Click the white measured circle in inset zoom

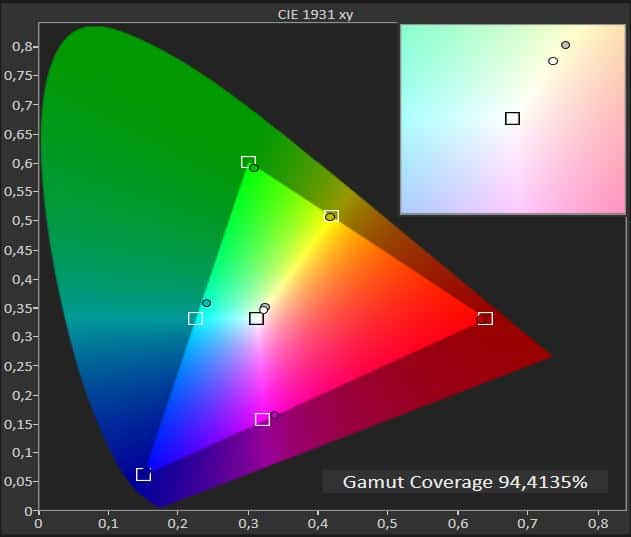[553, 61]
